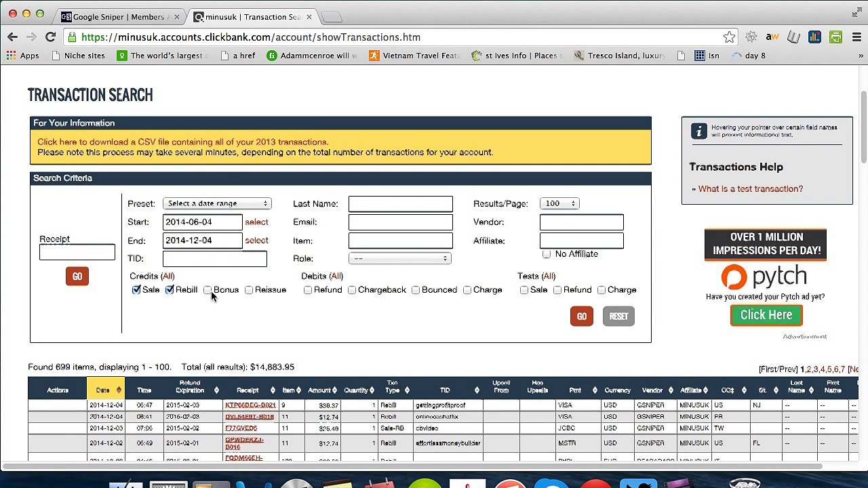Screen dimensions: 868x488
Task: Click into the Email input field
Action: click(x=400, y=222)
